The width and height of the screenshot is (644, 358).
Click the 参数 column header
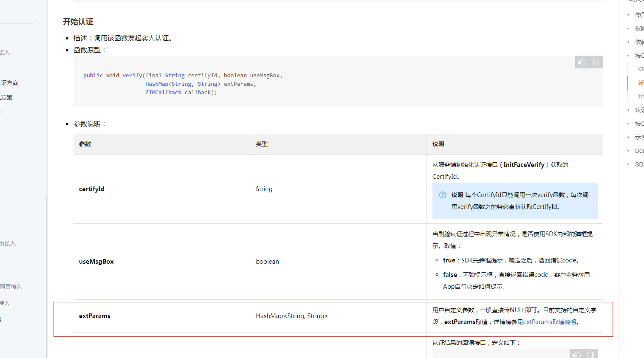coord(161,144)
